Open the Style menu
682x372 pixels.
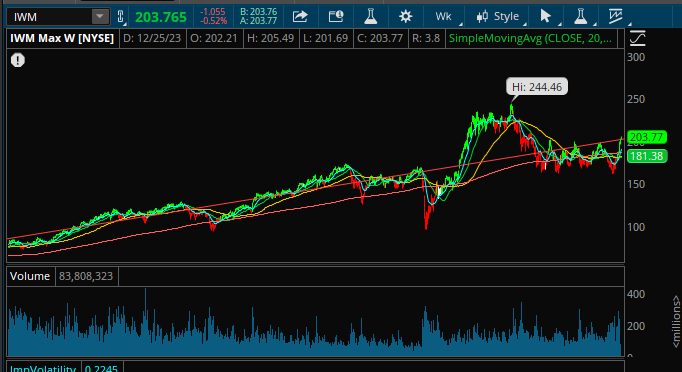(498, 17)
